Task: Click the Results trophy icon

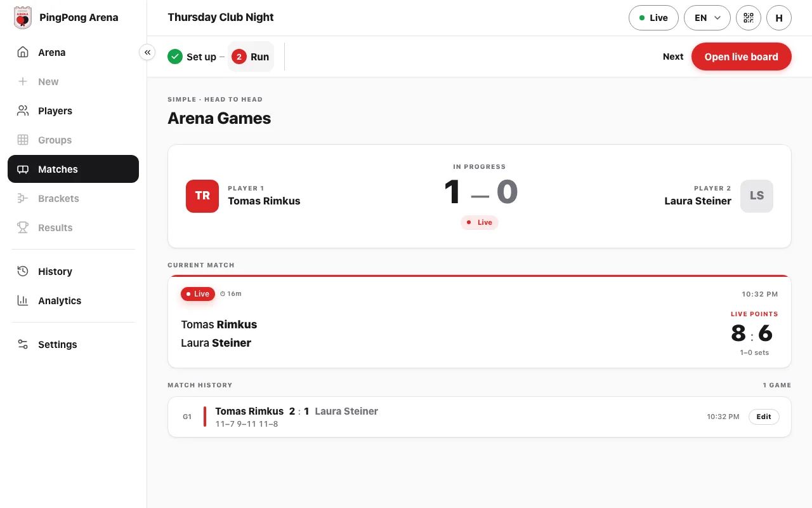Action: coord(23,227)
